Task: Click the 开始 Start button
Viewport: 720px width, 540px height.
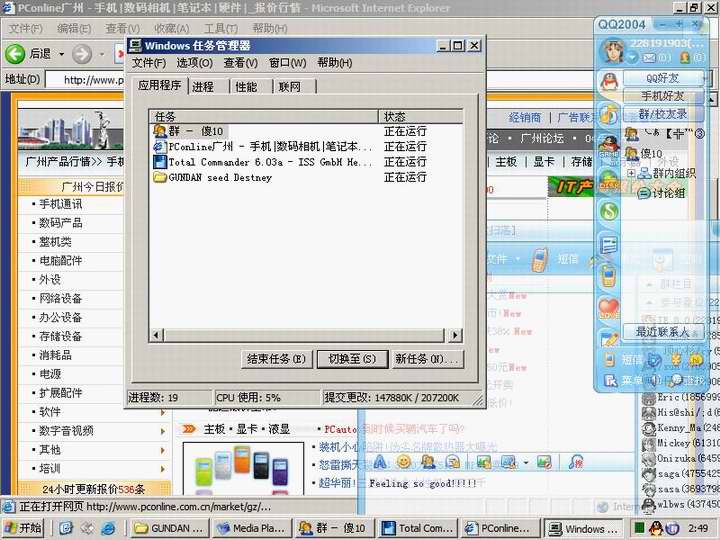Action: pos(23,528)
